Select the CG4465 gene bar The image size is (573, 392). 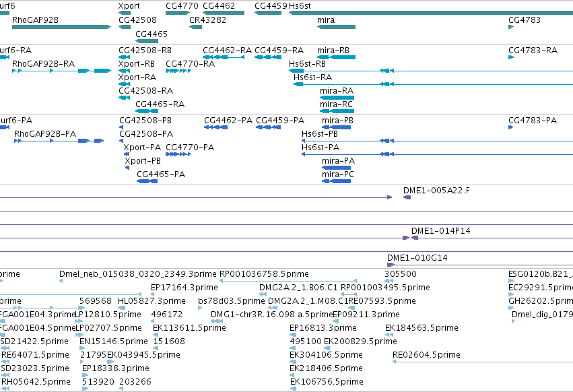(147, 41)
